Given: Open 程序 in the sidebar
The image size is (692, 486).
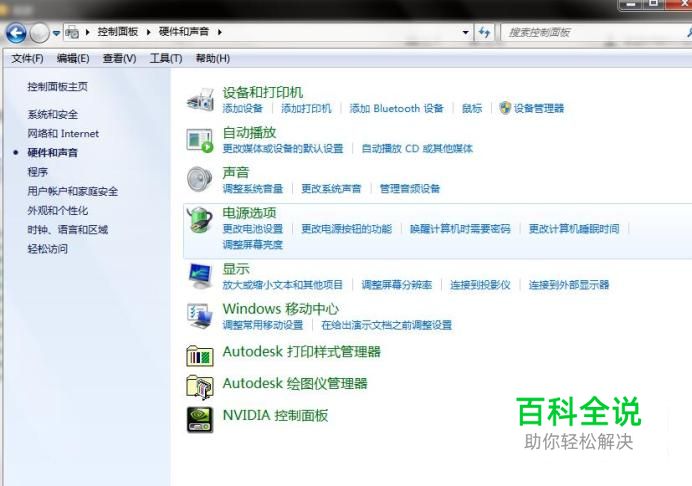Looking at the screenshot, I should point(38,172).
